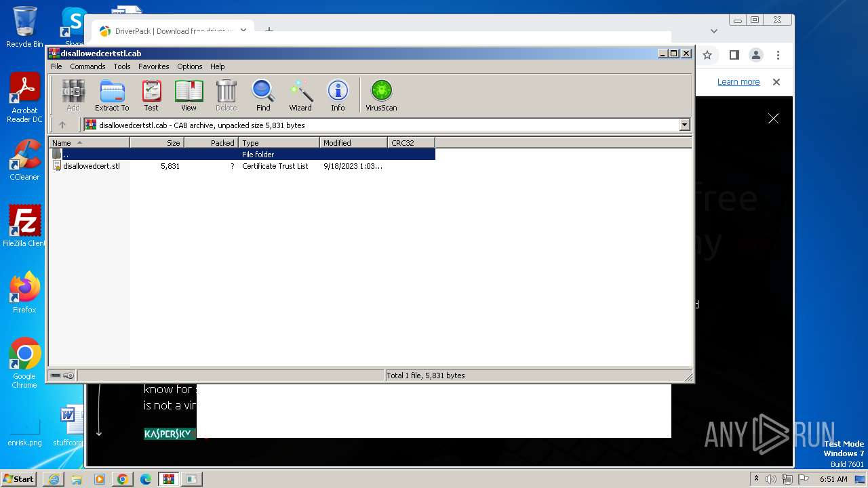
Task: Select the parent folder '..' row
Action: (242, 155)
